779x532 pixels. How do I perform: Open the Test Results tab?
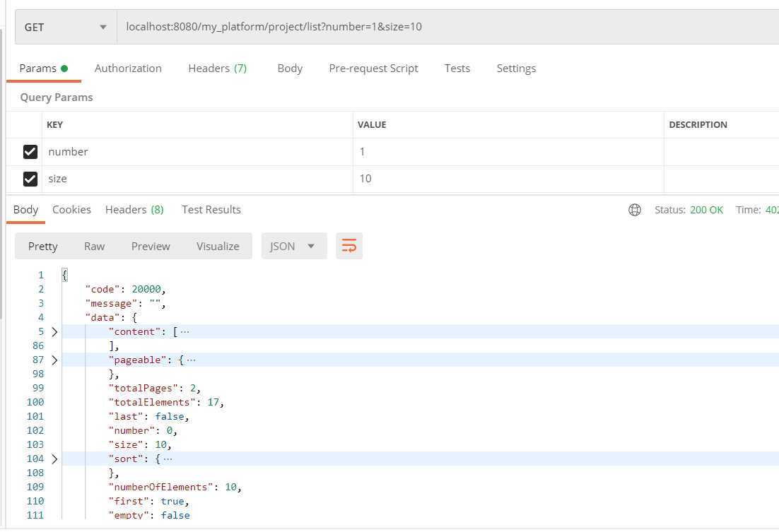click(x=211, y=210)
